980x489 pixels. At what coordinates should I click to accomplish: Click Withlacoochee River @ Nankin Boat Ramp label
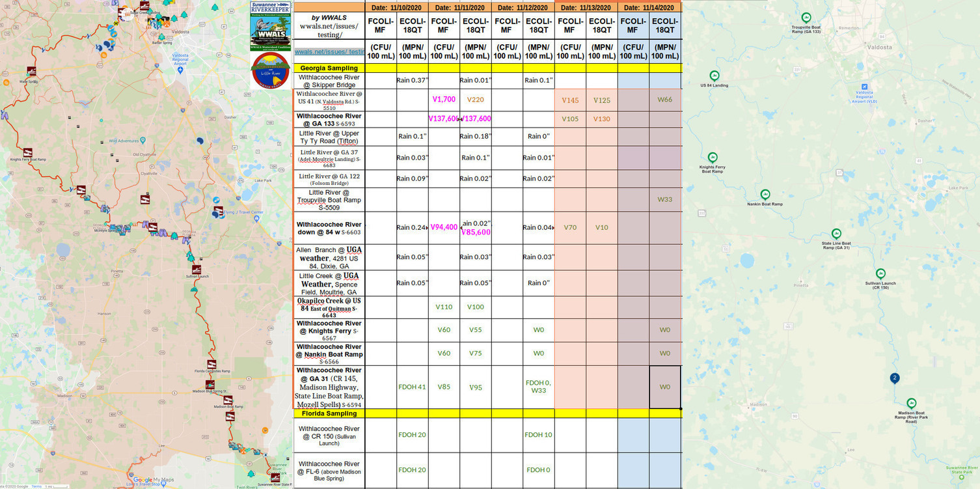tap(329, 354)
